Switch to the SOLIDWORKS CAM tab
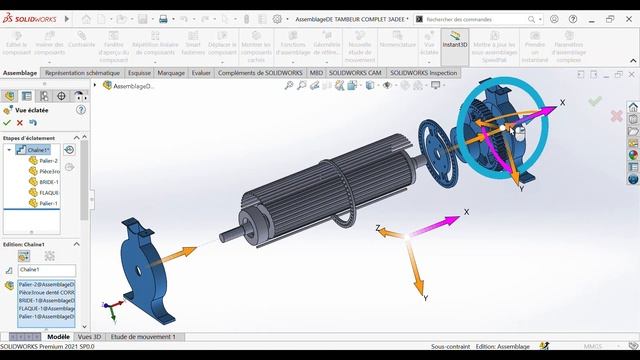Image resolution: width=640 pixels, height=360 pixels. pyautogui.click(x=355, y=73)
